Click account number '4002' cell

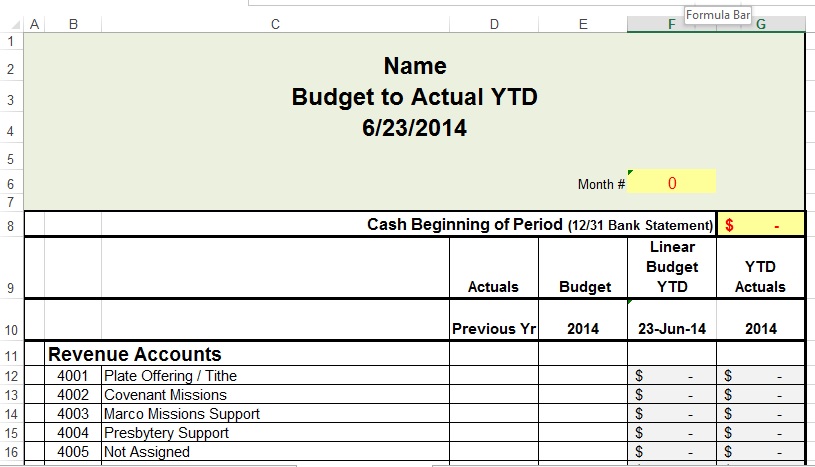(x=73, y=395)
